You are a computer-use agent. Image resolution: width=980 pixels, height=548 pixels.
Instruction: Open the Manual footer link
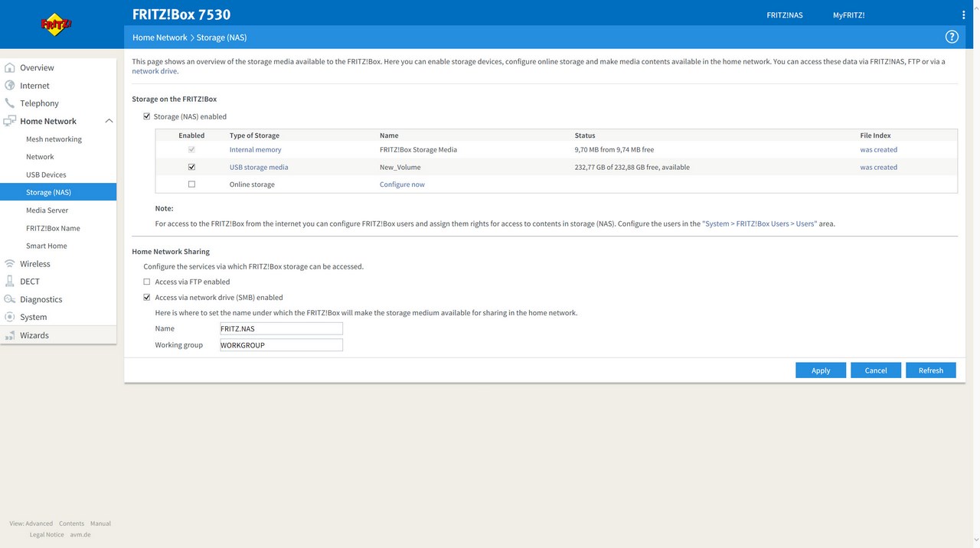[100, 524]
